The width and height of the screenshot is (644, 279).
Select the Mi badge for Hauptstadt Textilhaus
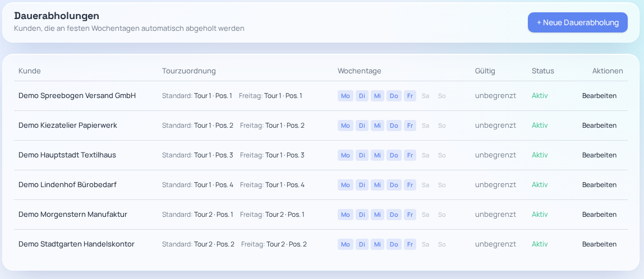[x=378, y=155]
